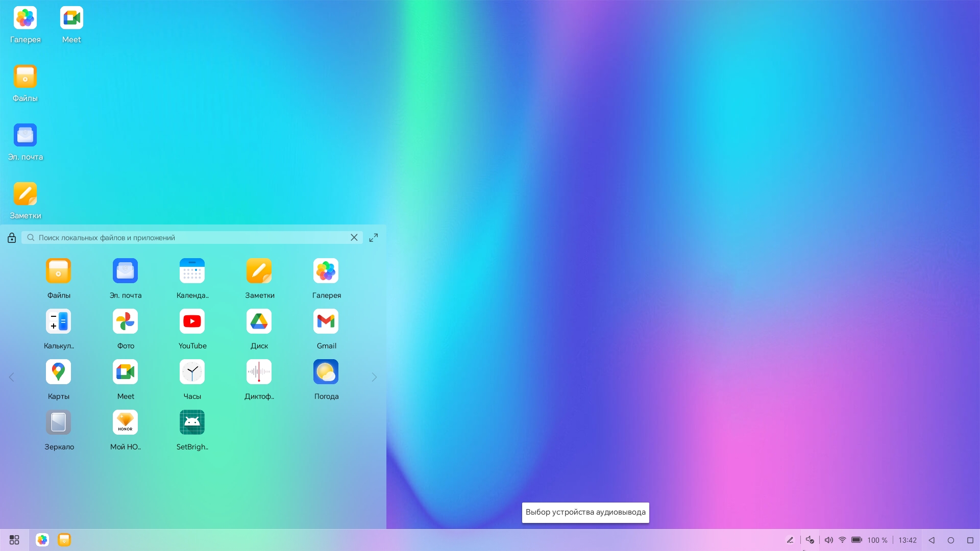Go to previous app page with left chevron
980x551 pixels.
(11, 377)
